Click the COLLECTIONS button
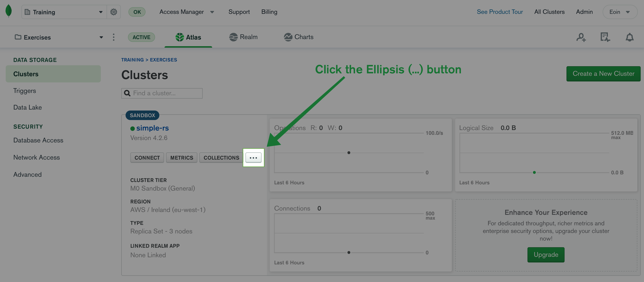 (x=221, y=158)
